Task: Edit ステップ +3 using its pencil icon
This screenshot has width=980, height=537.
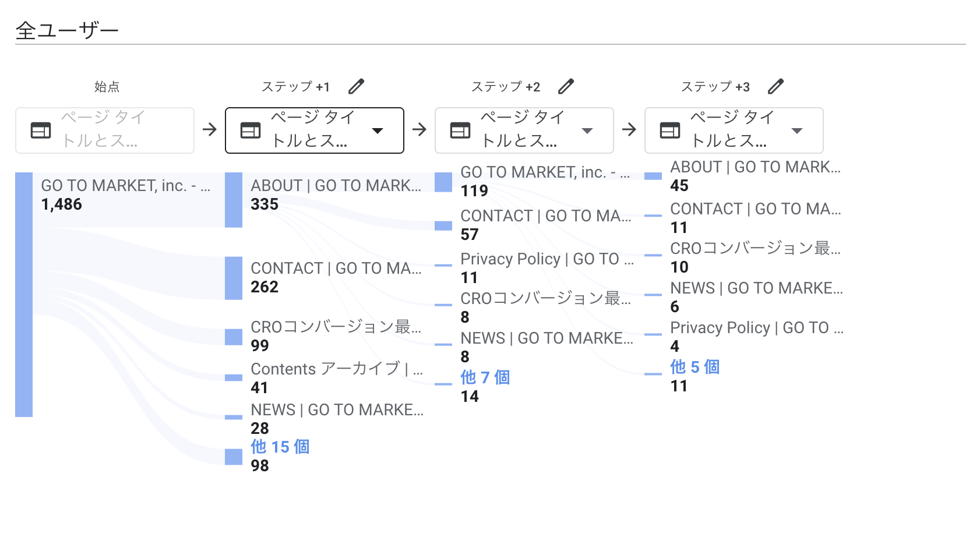Action: point(775,87)
